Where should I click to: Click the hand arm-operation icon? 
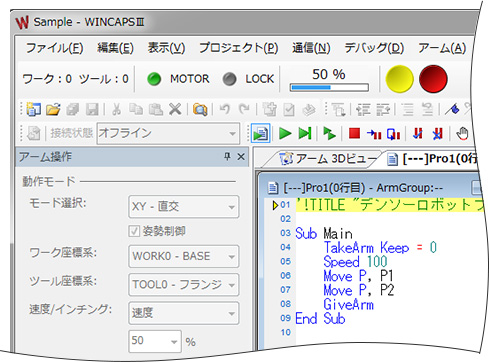[x=462, y=134]
